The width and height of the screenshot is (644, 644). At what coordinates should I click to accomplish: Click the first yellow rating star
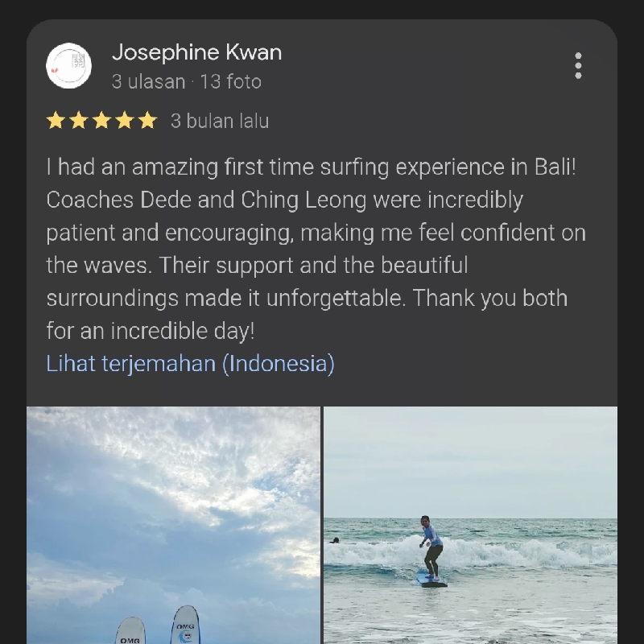(56, 121)
